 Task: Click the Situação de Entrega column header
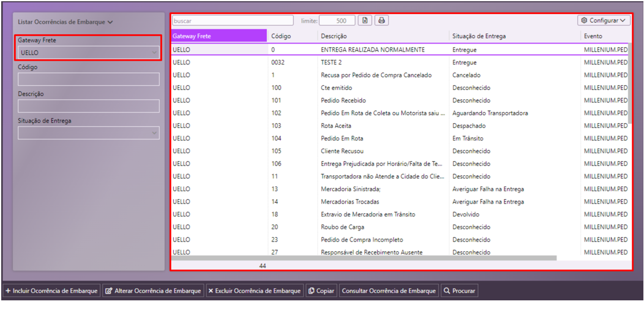click(514, 36)
